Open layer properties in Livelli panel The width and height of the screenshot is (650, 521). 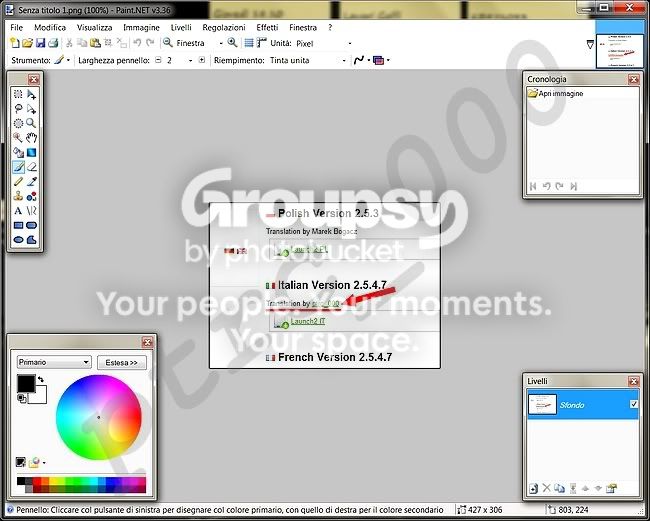(x=611, y=489)
